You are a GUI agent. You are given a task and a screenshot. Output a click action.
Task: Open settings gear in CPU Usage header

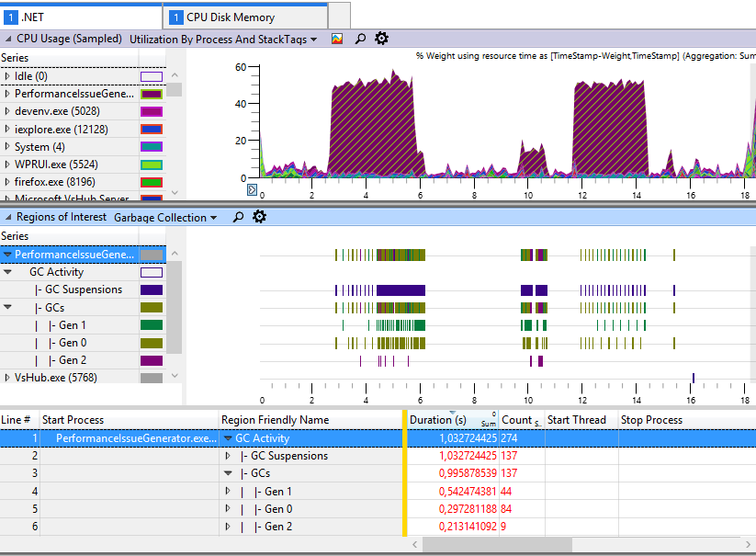(381, 39)
